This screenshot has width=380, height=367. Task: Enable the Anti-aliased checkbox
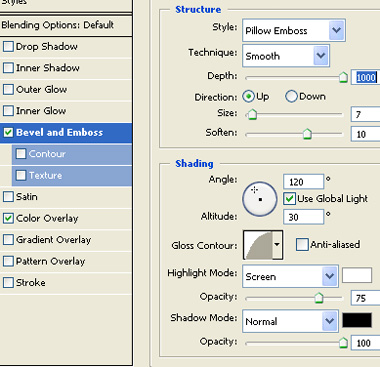[x=302, y=244]
